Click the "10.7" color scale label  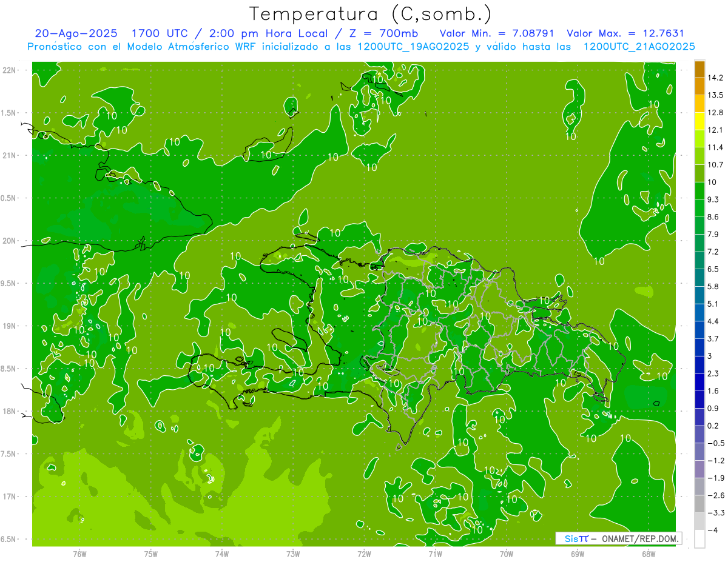pyautogui.click(x=715, y=165)
